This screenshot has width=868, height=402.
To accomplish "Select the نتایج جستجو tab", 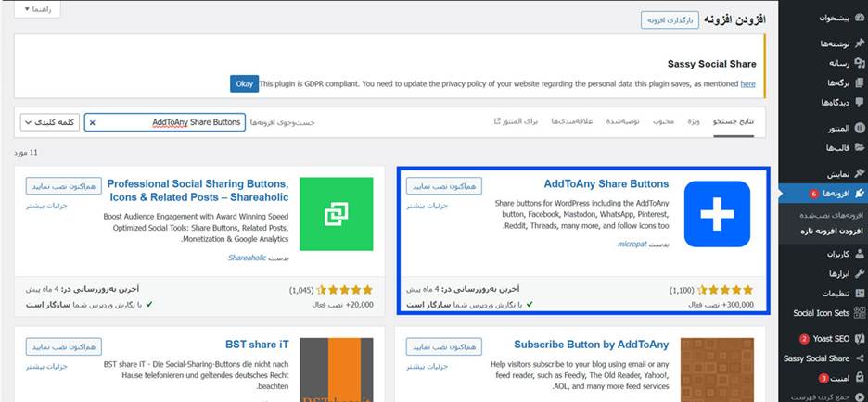I will [x=733, y=121].
